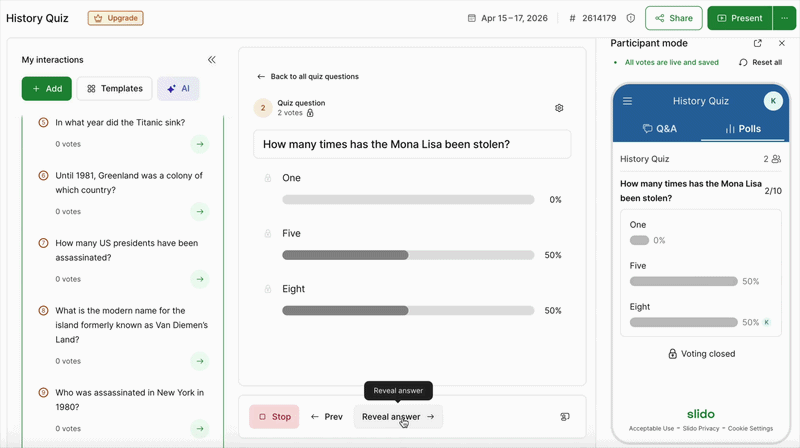This screenshot has width=800, height=448.
Task: Go back to all quiz questions
Action: pyautogui.click(x=308, y=76)
